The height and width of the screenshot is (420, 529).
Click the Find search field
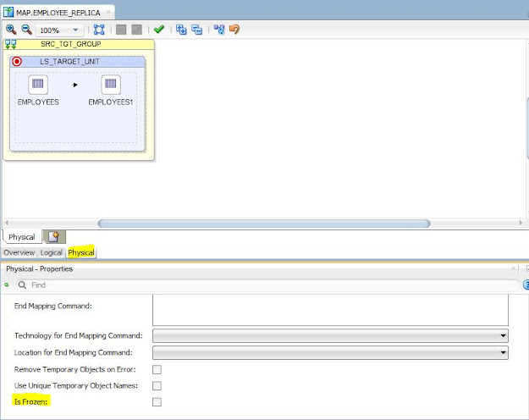click(x=267, y=285)
